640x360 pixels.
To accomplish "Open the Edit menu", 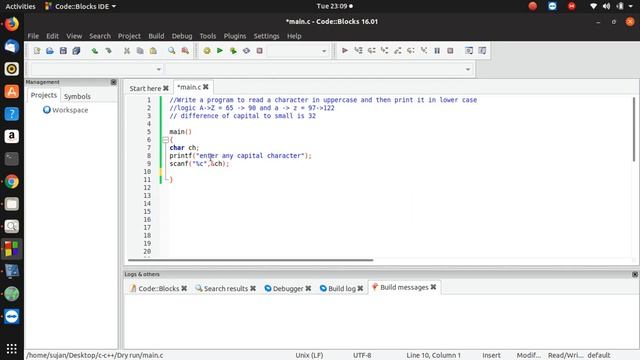I will click(x=52, y=36).
